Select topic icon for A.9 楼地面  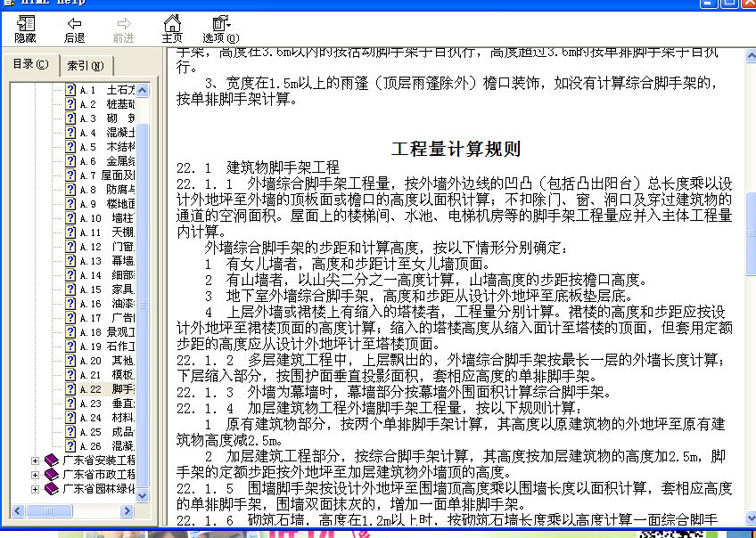[x=70, y=204]
